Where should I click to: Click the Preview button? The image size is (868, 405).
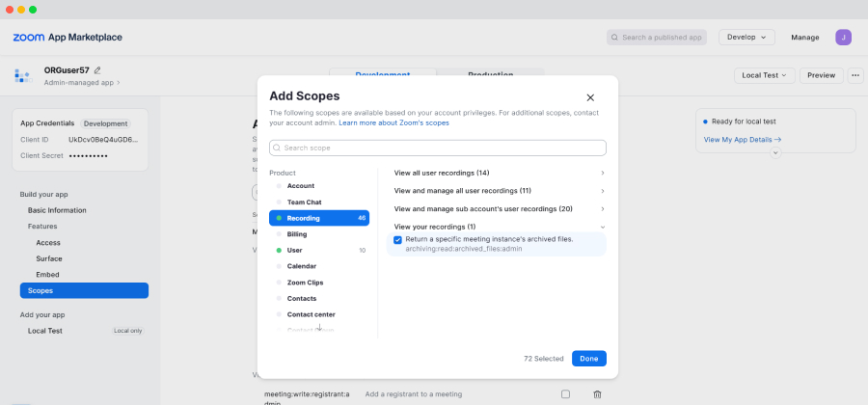821,75
